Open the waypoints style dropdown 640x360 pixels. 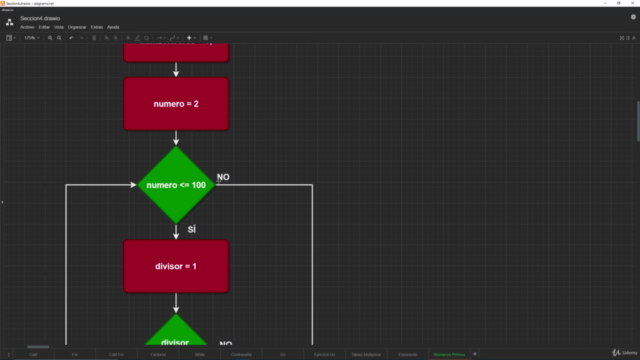click(174, 38)
